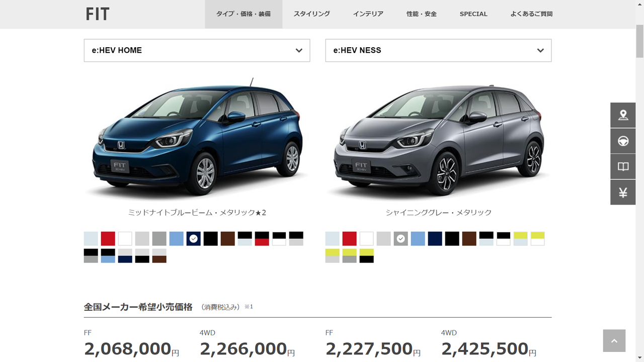Choose red color swatch under e:HEV HOME

click(108, 239)
